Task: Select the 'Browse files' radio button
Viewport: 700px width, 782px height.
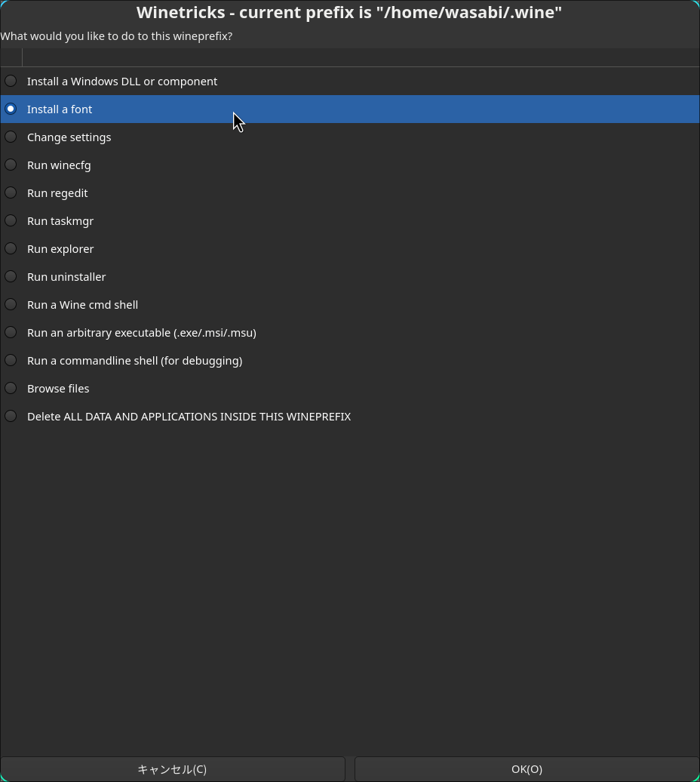Action: pos(11,388)
